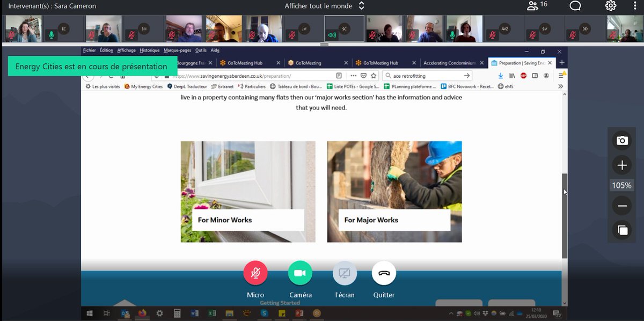The height and width of the screenshot is (321, 644).
Task: Open the Fichier menu in Firefox
Action: 90,50
